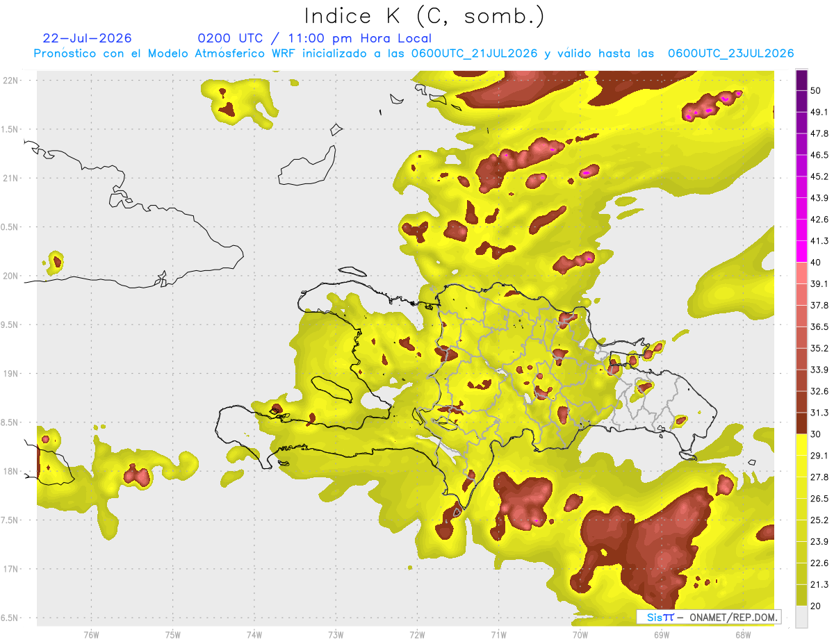
Task: Click the 'Indice K (C, somb.)' title
Action: point(425,17)
